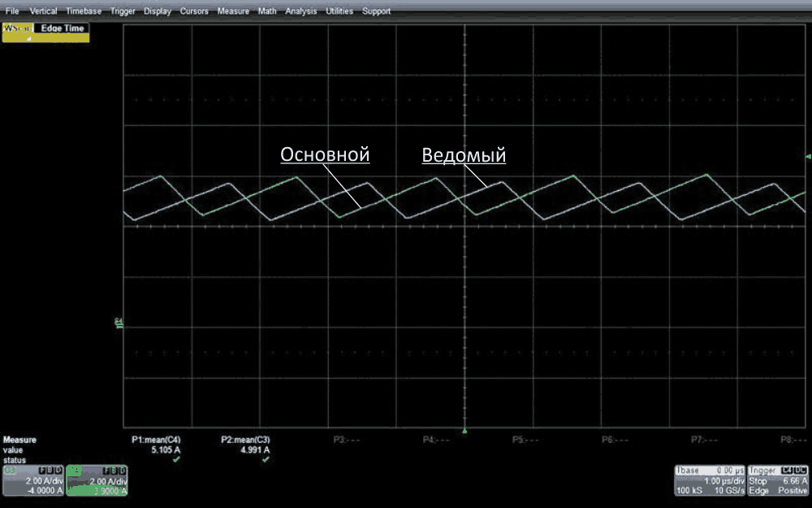Open the Trigger descriptor box
Screen dimensions: 812x508
(778, 480)
